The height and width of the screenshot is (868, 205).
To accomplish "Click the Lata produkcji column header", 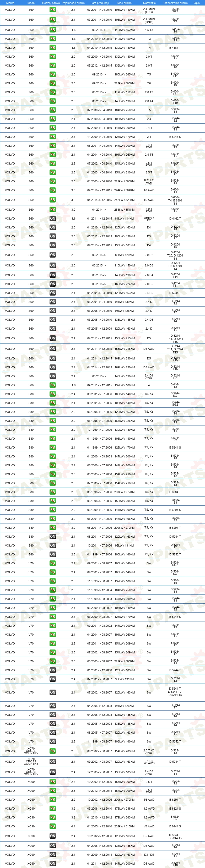I will click(x=99, y=3).
